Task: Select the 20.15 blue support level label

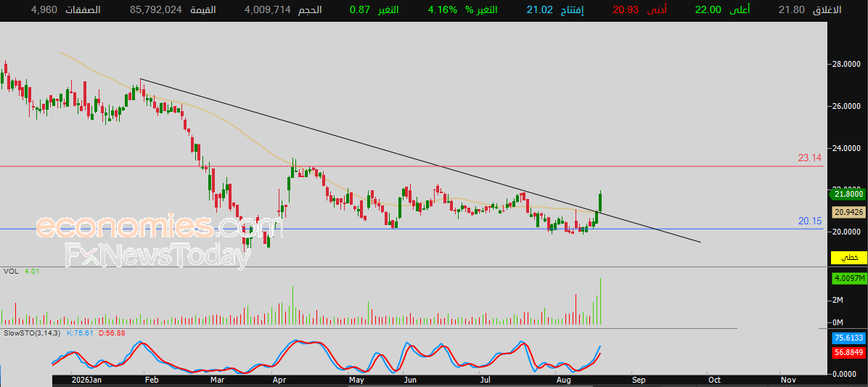Action: pos(811,221)
